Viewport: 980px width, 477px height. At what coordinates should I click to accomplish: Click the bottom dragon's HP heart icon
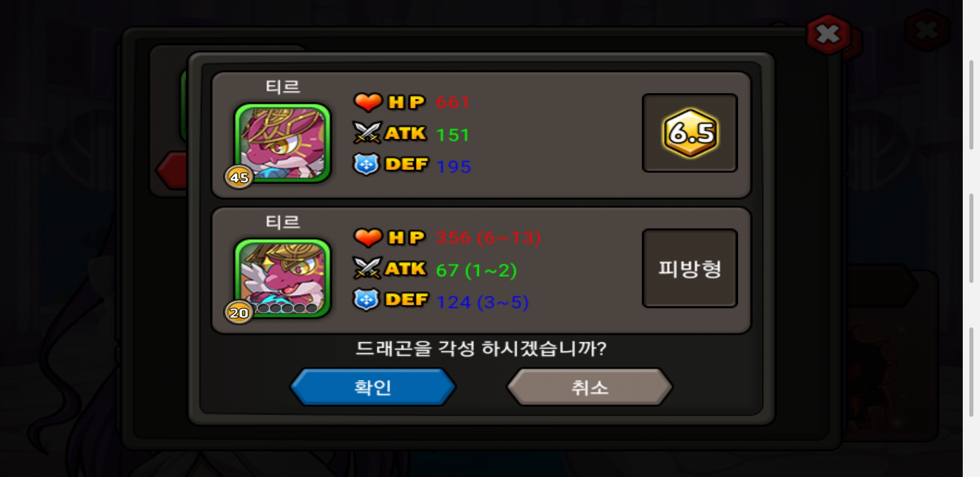tap(368, 237)
